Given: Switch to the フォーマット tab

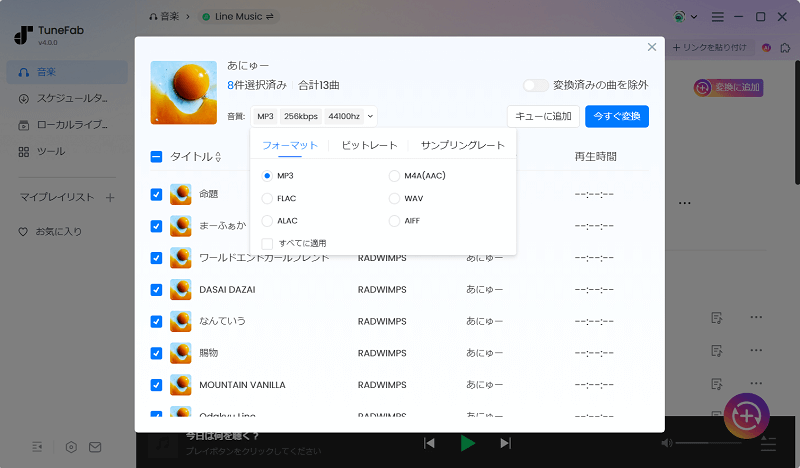Looking at the screenshot, I should click(290, 145).
